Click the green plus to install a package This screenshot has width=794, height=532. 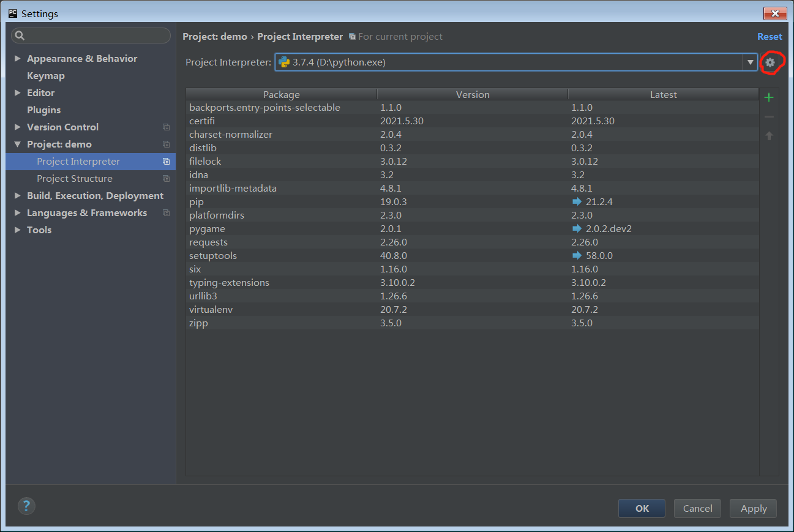tap(769, 97)
